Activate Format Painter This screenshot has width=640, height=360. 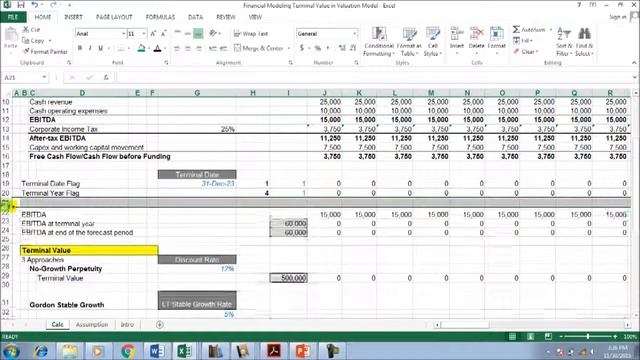point(45,51)
